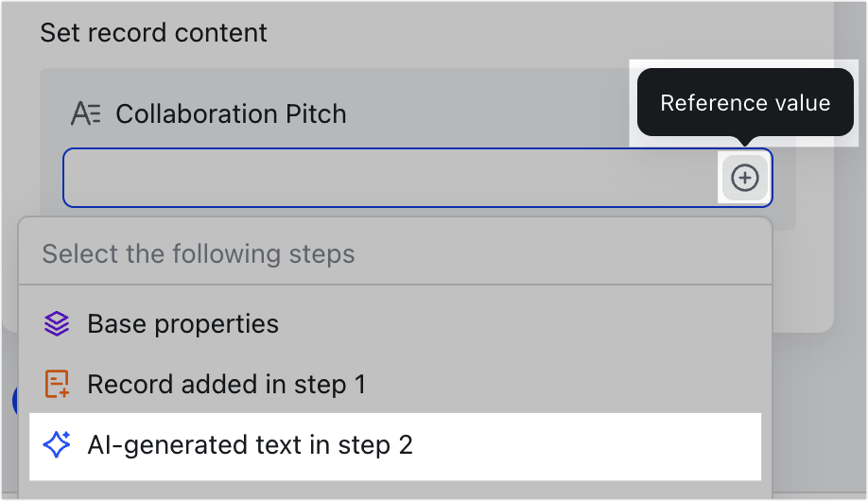The height and width of the screenshot is (501, 868).
Task: Click the dimmed backdrop right of the dropdown panel
Action: [x=819, y=415]
